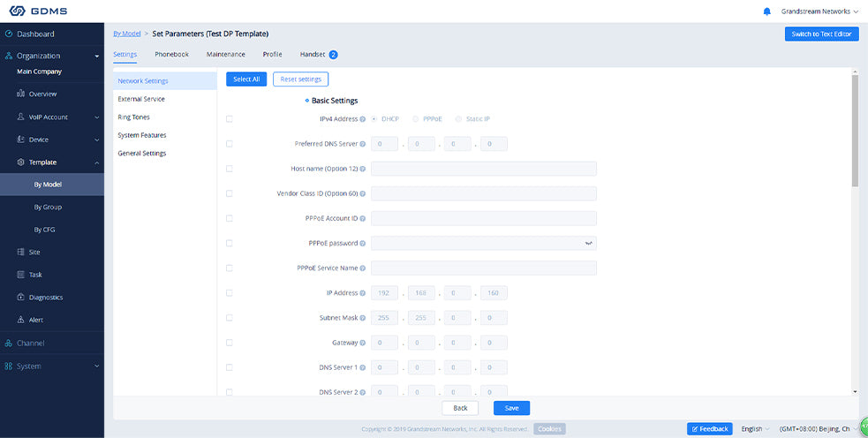Select the Static IP radio button

[458, 119]
